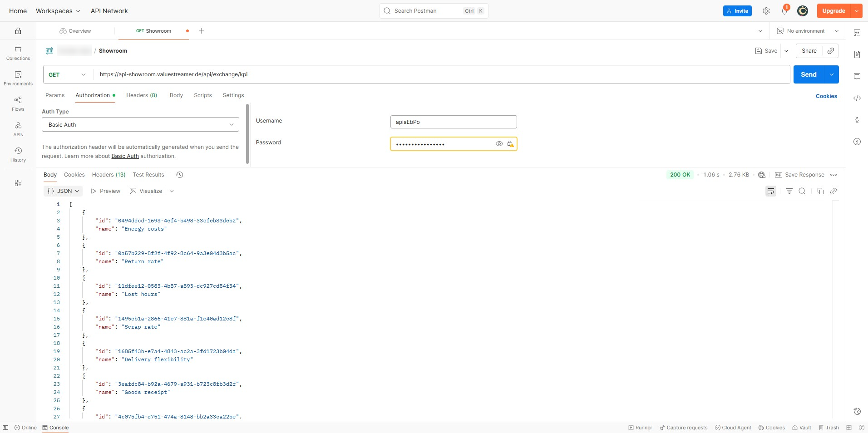The image size is (868, 433).
Task: Click into the Username input field
Action: point(453,122)
